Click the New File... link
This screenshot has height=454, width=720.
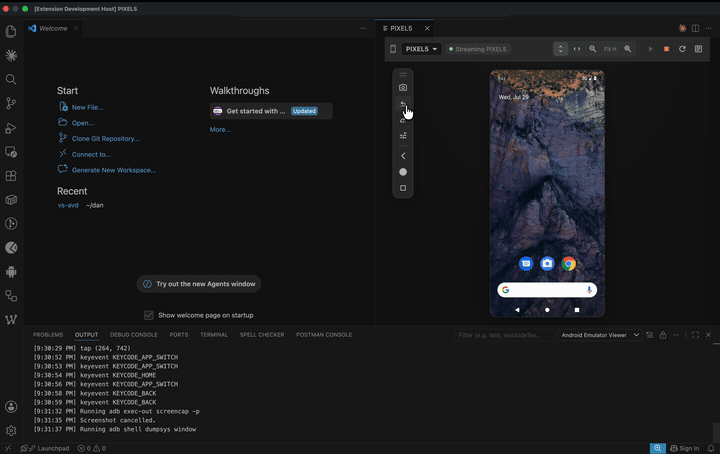click(x=87, y=107)
